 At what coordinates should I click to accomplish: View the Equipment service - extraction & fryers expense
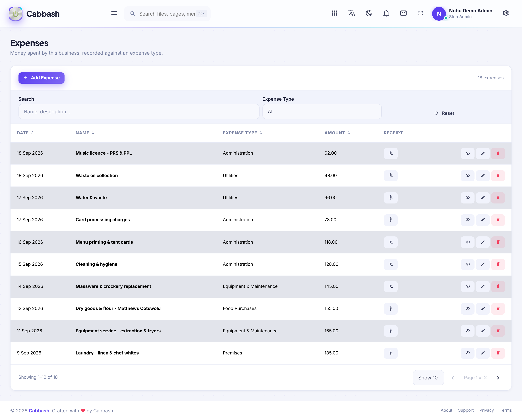coord(467,331)
